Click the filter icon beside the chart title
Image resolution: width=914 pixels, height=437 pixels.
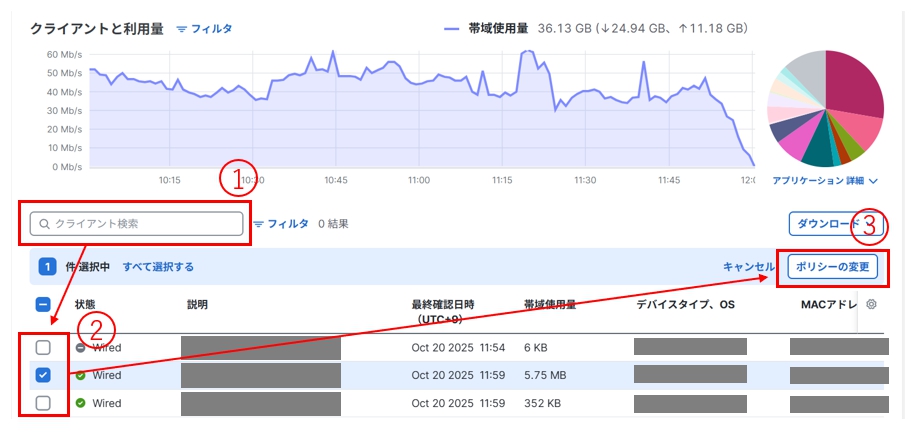click(x=181, y=30)
